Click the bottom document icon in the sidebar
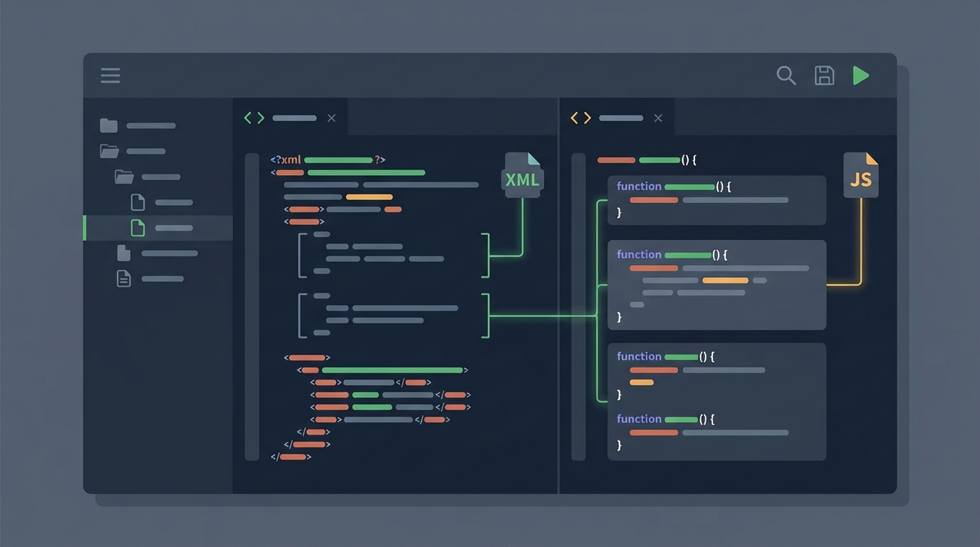980x547 pixels. coord(123,278)
